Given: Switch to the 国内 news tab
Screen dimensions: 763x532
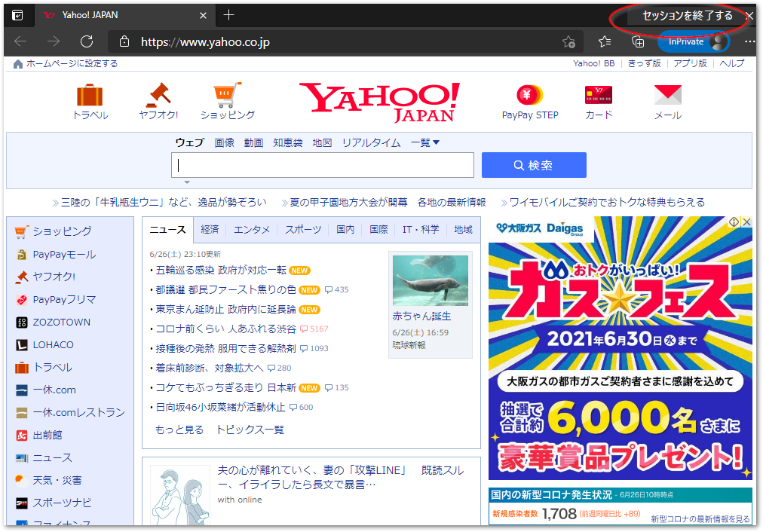Looking at the screenshot, I should (x=345, y=230).
